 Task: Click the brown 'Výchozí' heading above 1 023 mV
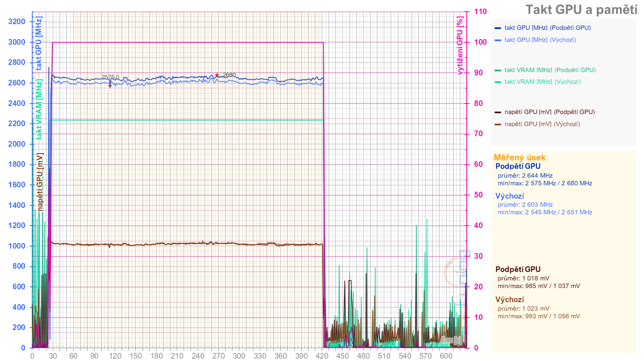pos(509,300)
